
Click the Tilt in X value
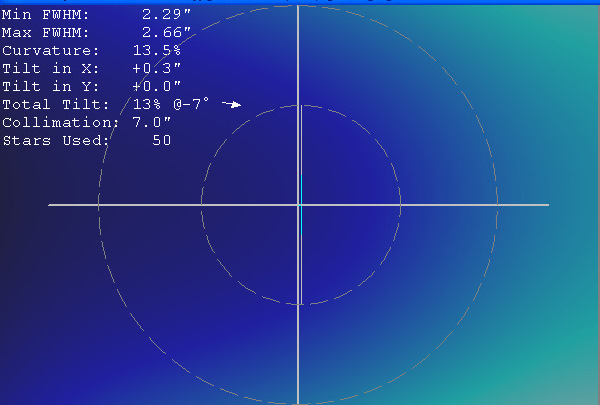tap(156, 68)
